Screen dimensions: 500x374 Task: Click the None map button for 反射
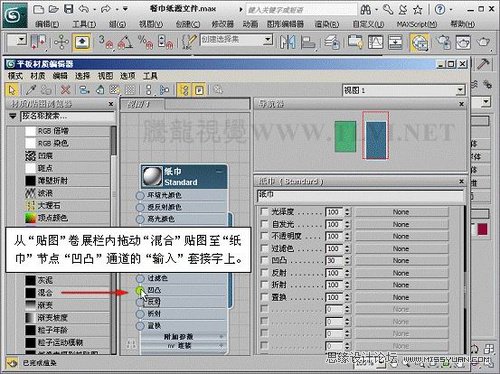pos(401,273)
